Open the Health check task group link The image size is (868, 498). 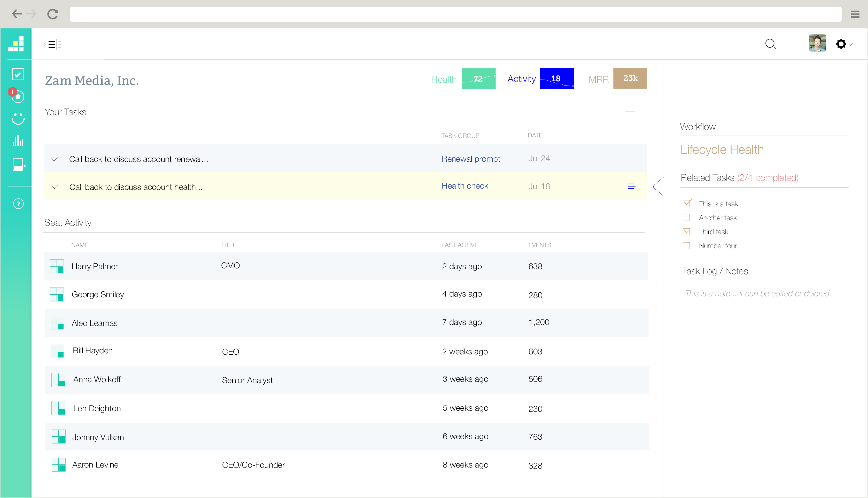point(465,186)
